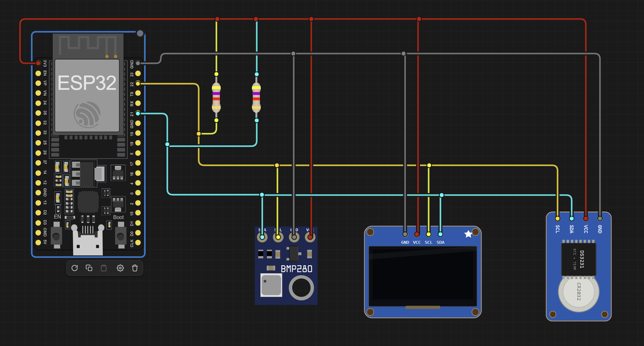The height and width of the screenshot is (346, 644).
Task: Click the ESP32 TX pin
Action: pyautogui.click(x=138, y=93)
